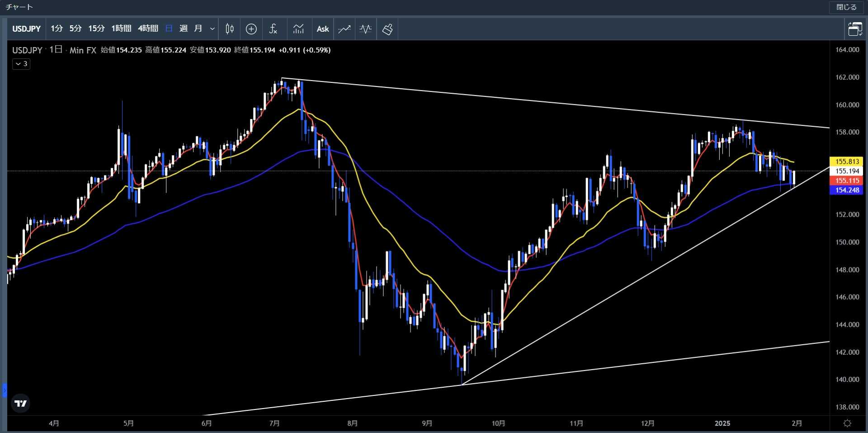Open chart settings gear icon
This screenshot has height=433, width=868.
point(848,423)
